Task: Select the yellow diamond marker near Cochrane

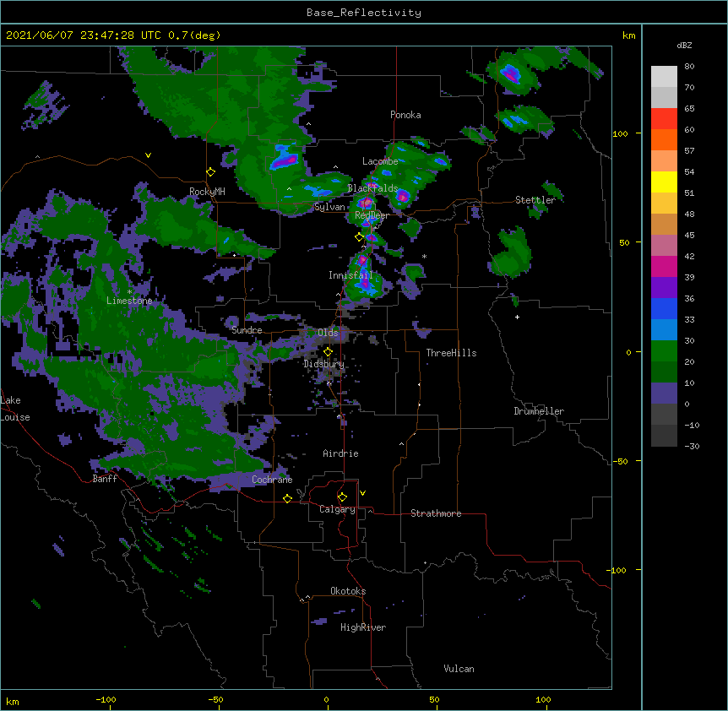Action: point(287,498)
